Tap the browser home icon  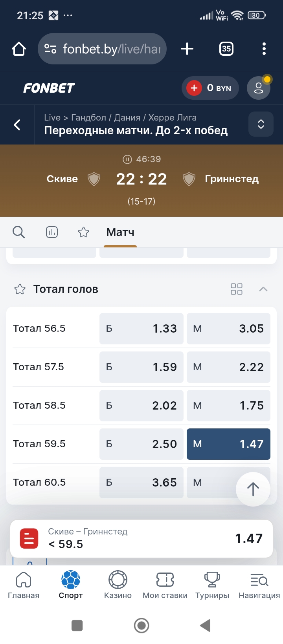(x=19, y=49)
